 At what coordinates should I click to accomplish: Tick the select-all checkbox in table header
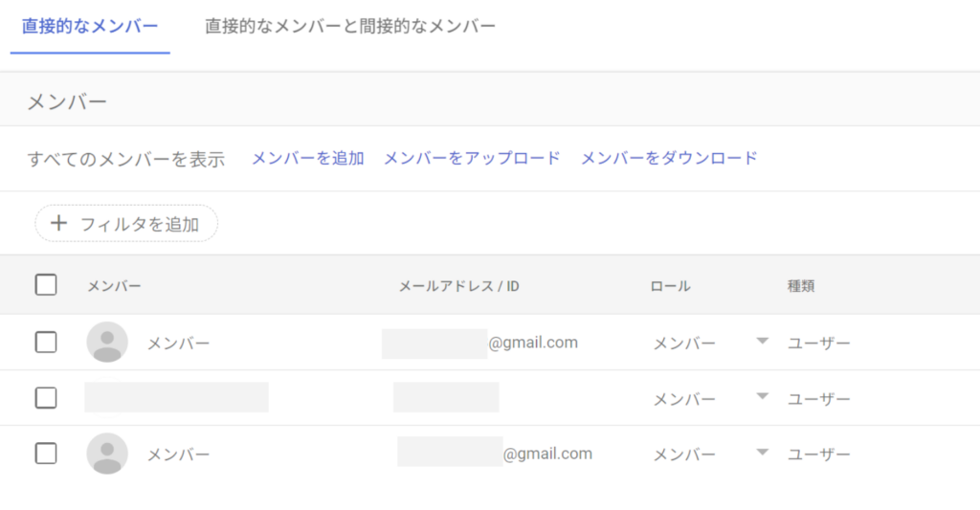[x=46, y=285]
